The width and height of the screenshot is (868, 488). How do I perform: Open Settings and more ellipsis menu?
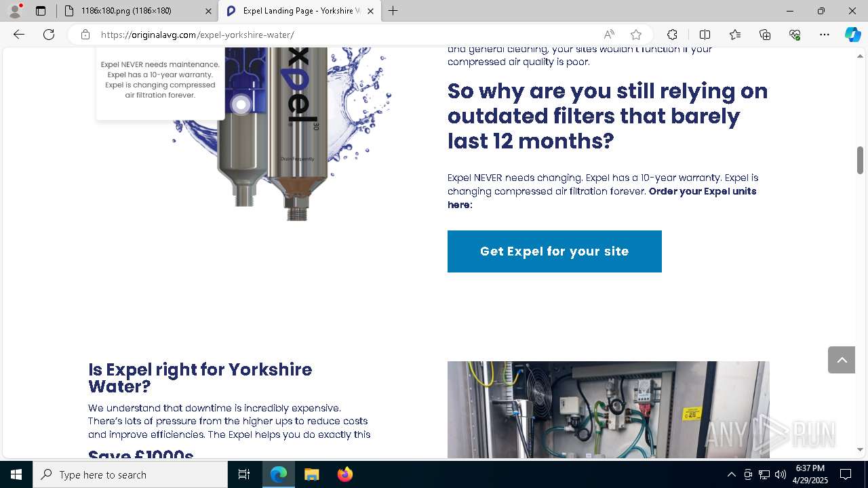tap(825, 35)
